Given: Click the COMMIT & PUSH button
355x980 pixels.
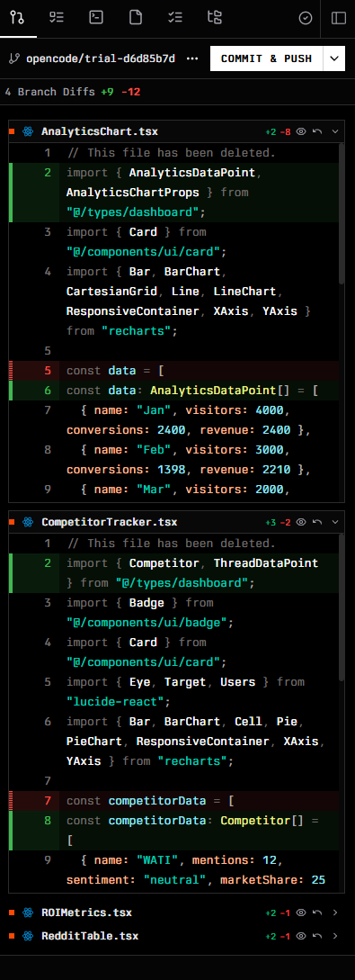Looking at the screenshot, I should coord(266,58).
